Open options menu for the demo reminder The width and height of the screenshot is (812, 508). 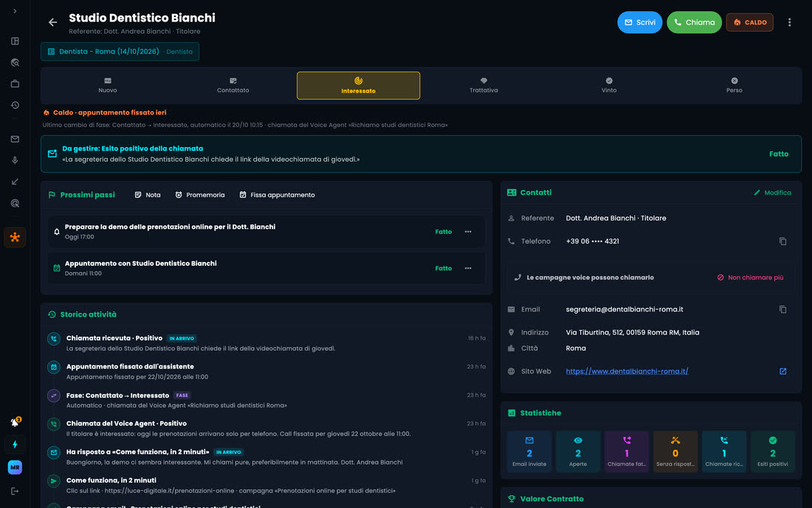click(468, 232)
